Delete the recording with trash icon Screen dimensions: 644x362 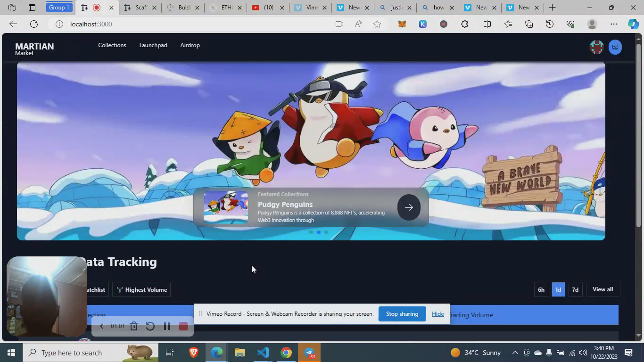[134, 326]
